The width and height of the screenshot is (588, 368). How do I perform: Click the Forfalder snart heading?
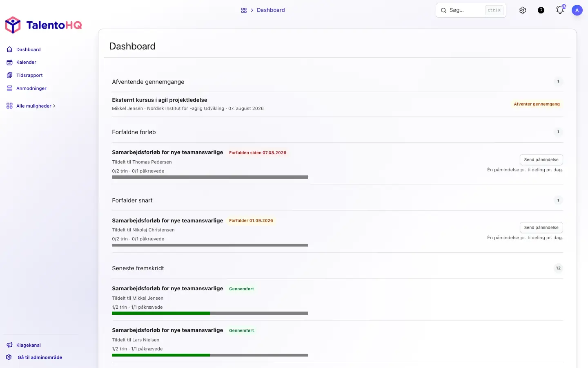[x=132, y=200]
